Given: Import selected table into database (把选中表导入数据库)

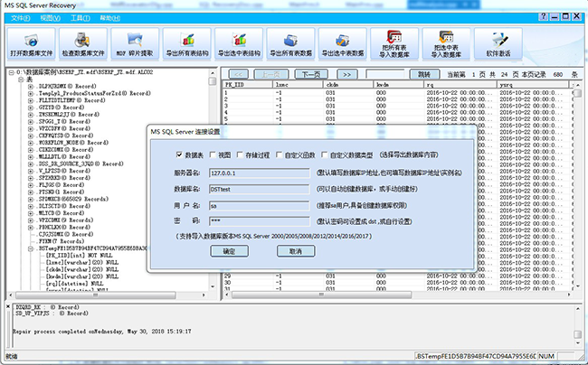Looking at the screenshot, I should click(446, 44).
